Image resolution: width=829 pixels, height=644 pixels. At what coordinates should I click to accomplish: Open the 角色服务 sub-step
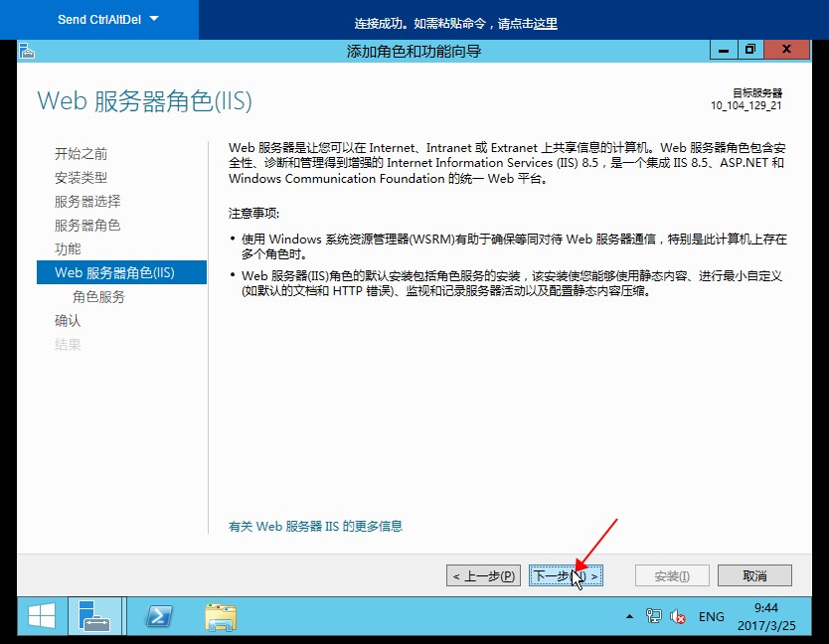(x=98, y=296)
